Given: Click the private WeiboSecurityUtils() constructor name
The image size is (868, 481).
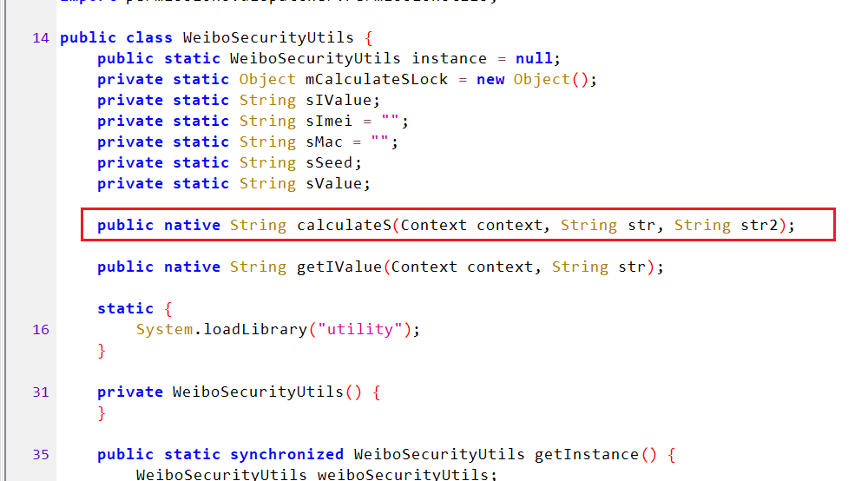Looking at the screenshot, I should pos(258,392).
